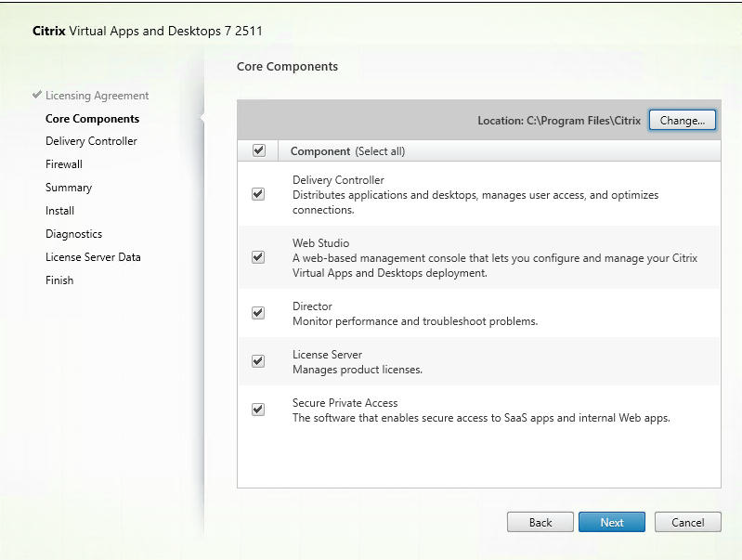Select the Firewall step in sidebar

point(64,164)
